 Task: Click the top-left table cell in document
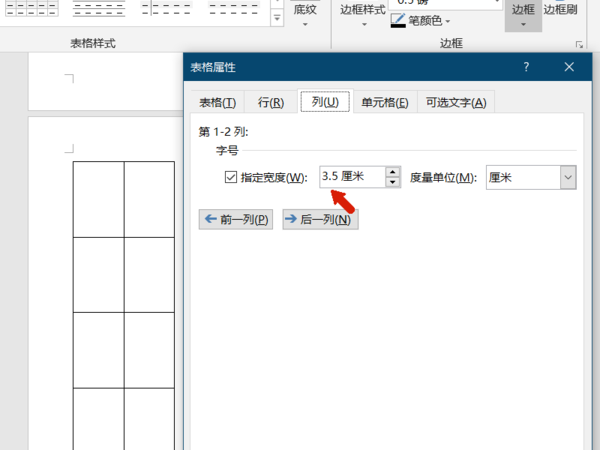point(98,199)
